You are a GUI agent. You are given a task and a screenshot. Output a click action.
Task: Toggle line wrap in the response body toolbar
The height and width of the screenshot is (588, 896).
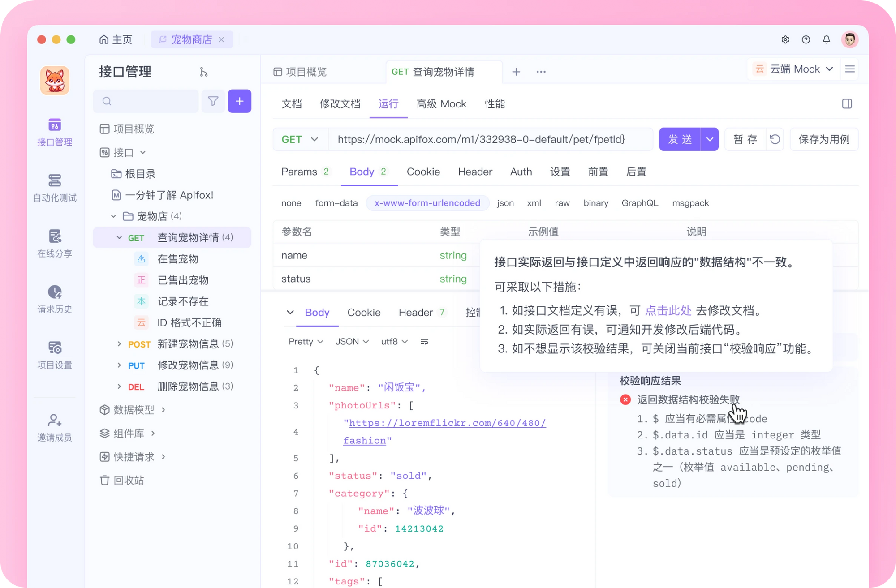click(424, 341)
